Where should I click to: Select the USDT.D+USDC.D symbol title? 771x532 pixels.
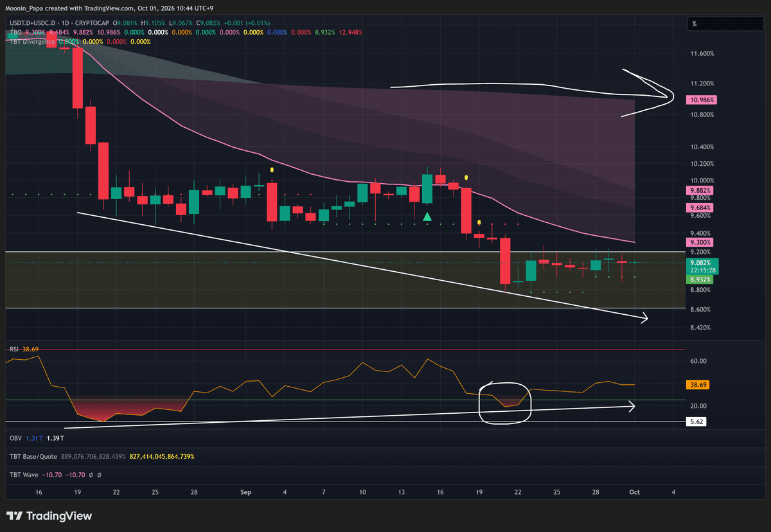[x=31, y=24]
